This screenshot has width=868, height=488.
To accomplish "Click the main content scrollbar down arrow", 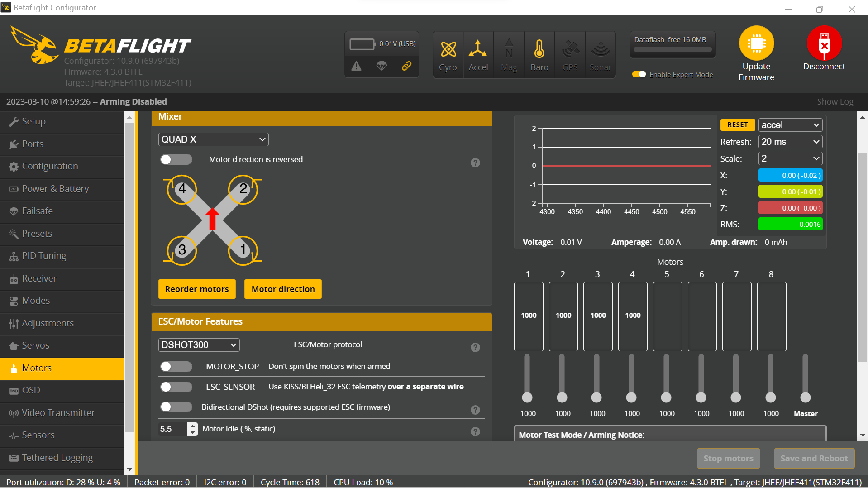I will (x=863, y=435).
